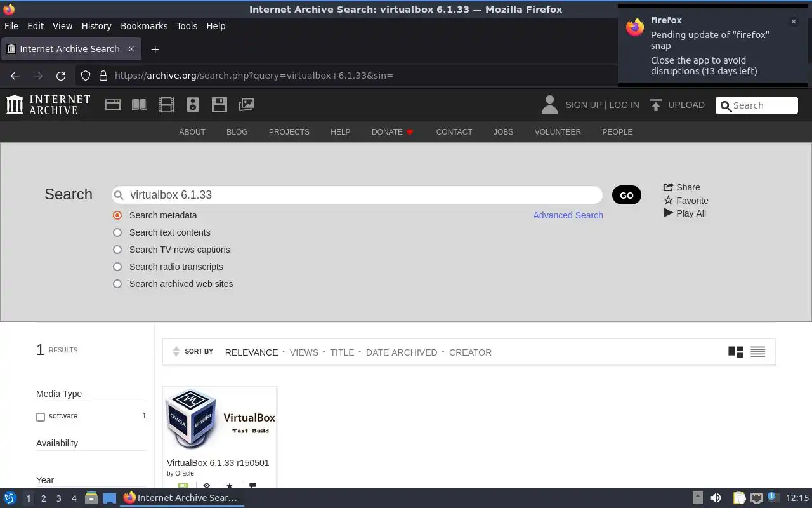
Task: Click the top-right Search box
Action: pos(757,105)
